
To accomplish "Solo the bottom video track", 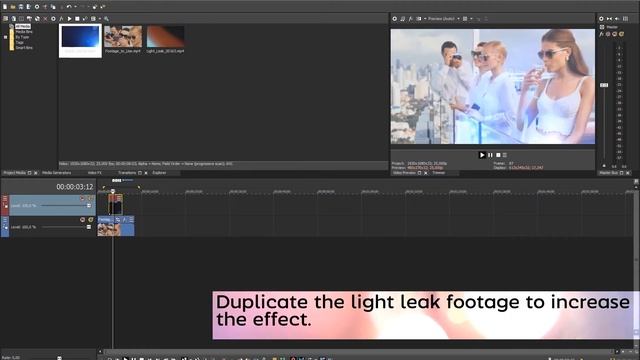I will (90, 220).
